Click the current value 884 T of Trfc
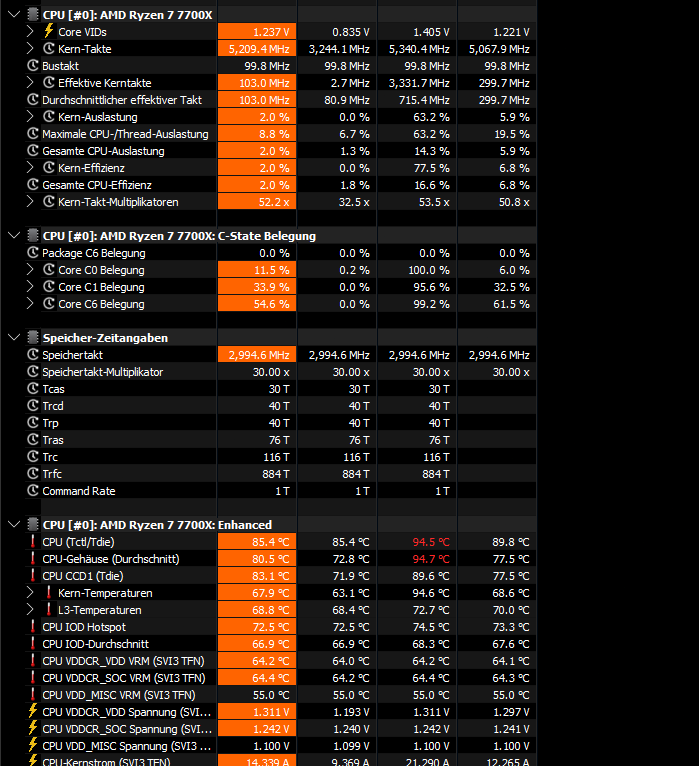 [275, 474]
